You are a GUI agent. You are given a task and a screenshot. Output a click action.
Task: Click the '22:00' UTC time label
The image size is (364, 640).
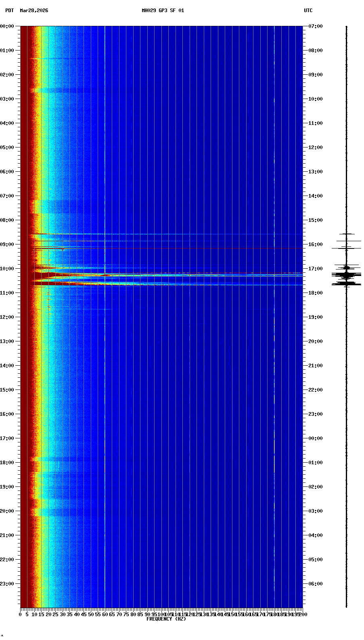tap(316, 390)
